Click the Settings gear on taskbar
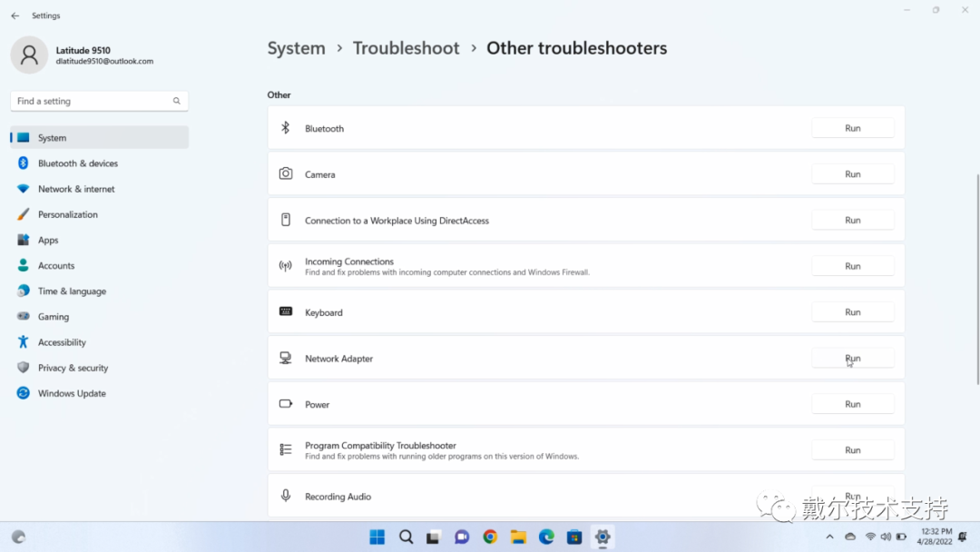Image resolution: width=980 pixels, height=552 pixels. point(603,537)
